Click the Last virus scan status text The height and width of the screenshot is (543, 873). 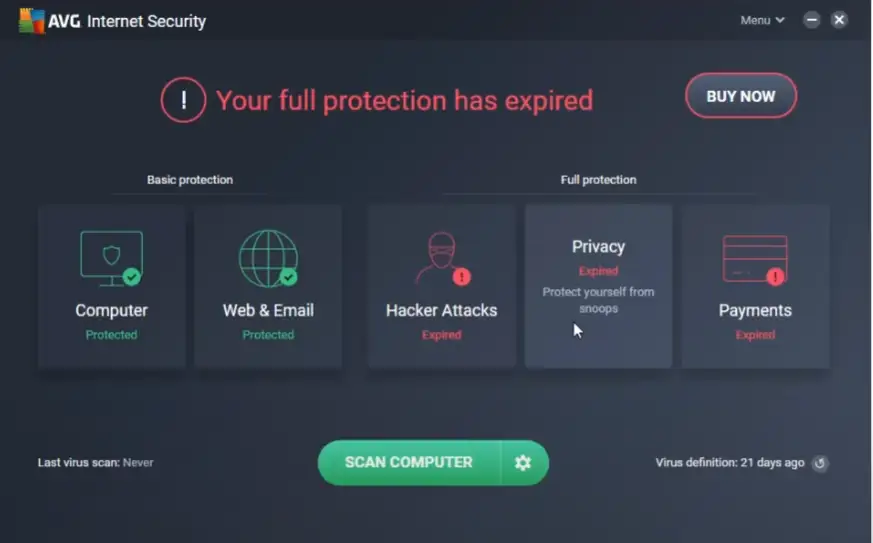(95, 463)
